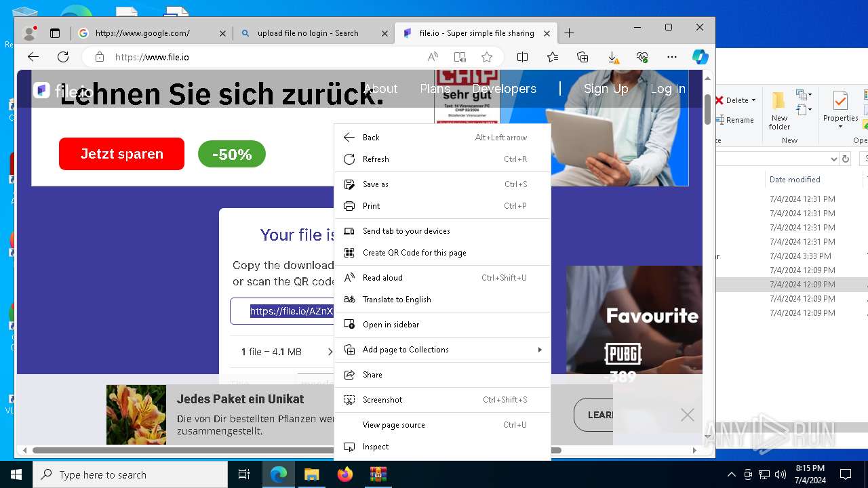868x488 pixels.
Task: Click the Edge profile avatar icon
Action: (x=30, y=33)
